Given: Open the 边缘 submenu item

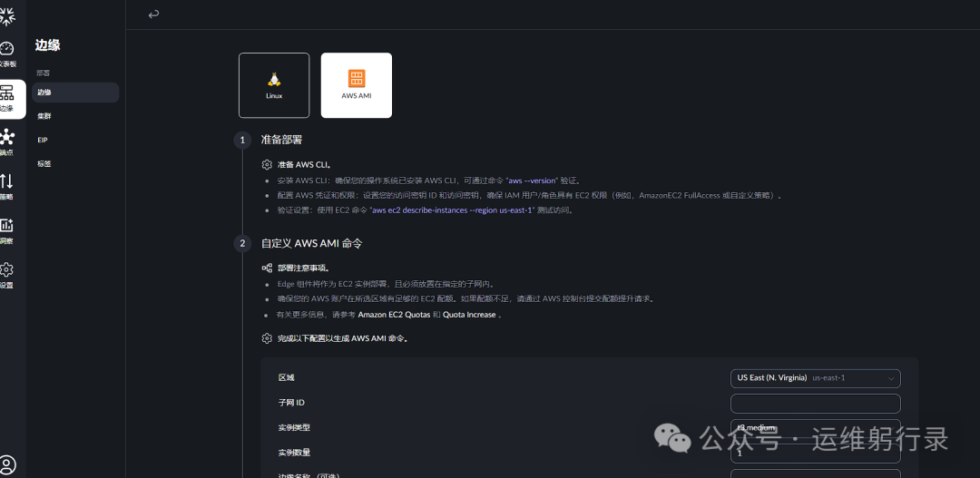Looking at the screenshot, I should point(75,93).
